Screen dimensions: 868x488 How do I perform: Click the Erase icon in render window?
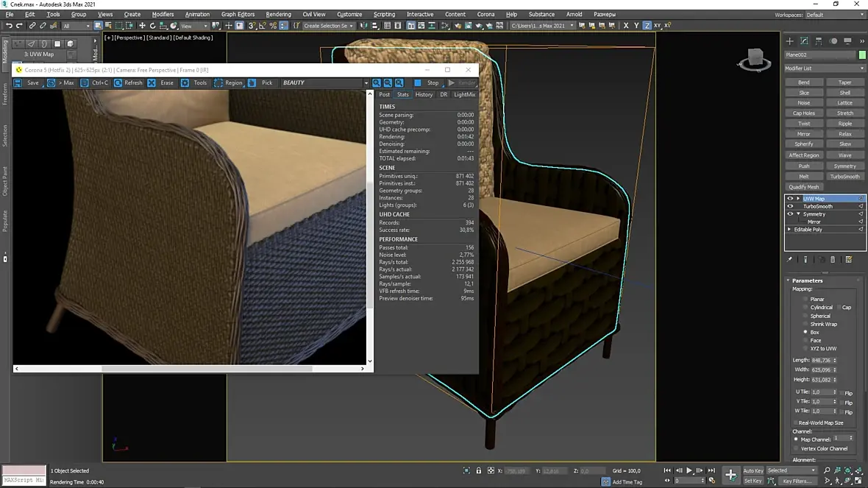point(152,83)
